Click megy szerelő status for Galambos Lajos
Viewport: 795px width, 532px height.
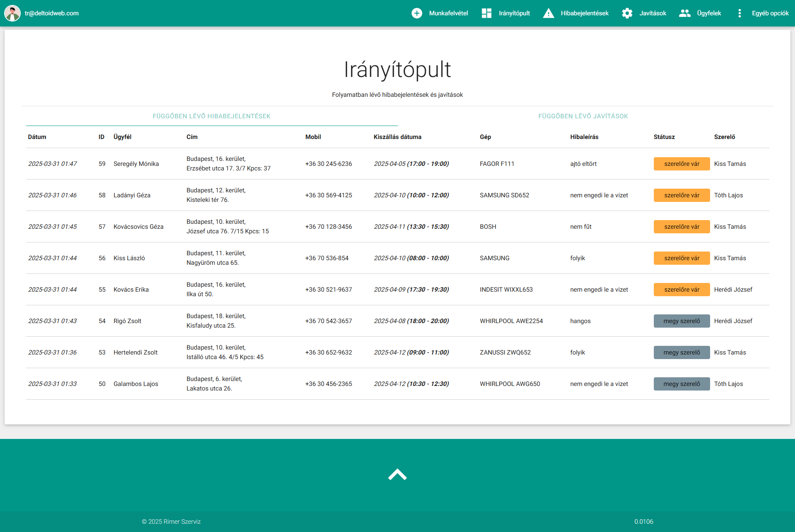682,384
